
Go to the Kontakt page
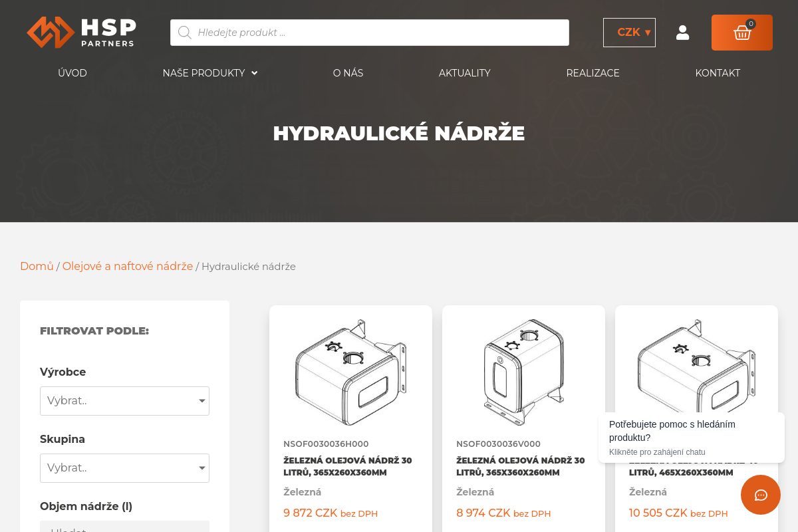tap(718, 73)
